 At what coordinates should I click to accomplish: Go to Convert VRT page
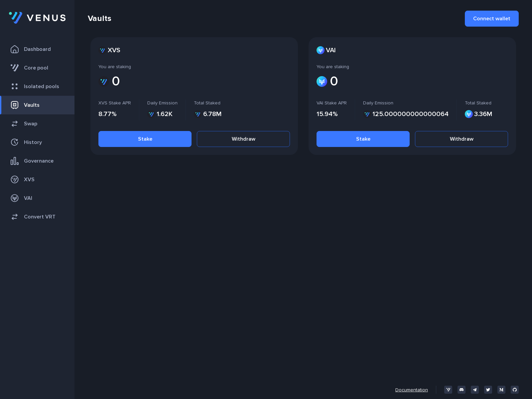[37, 217]
